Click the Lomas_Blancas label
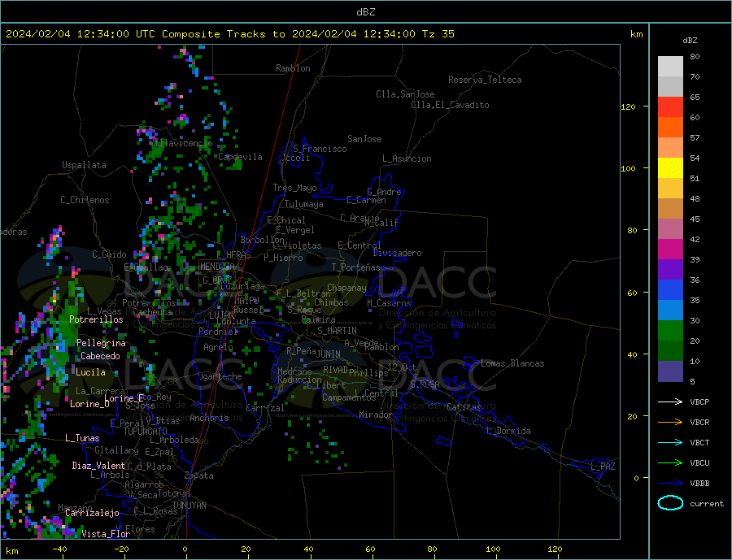Viewport: 732px width, 560px height. point(512,363)
